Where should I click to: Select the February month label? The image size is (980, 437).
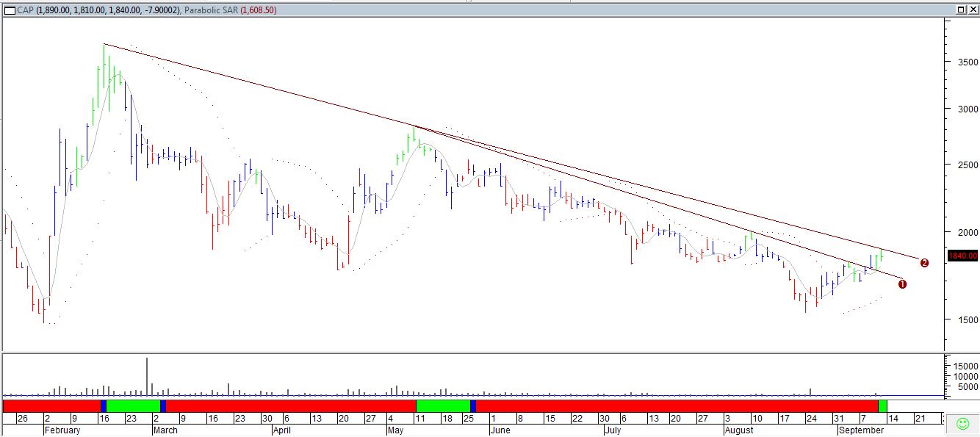coord(62,430)
